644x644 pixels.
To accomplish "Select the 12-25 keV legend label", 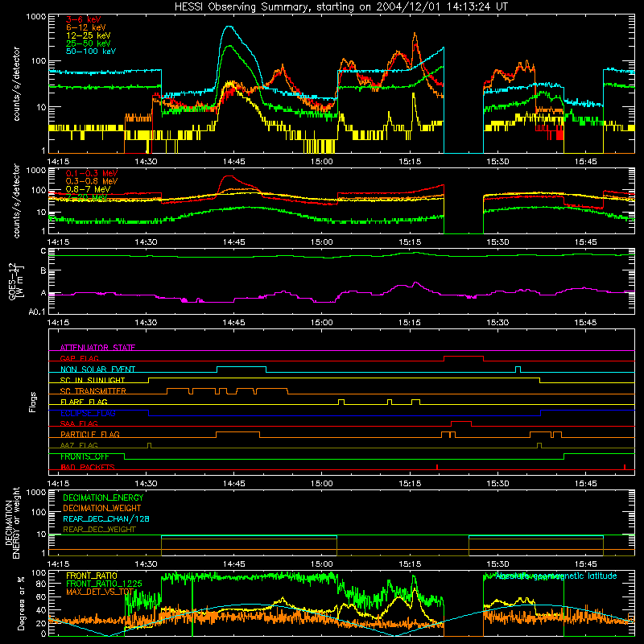I will (x=88, y=35).
